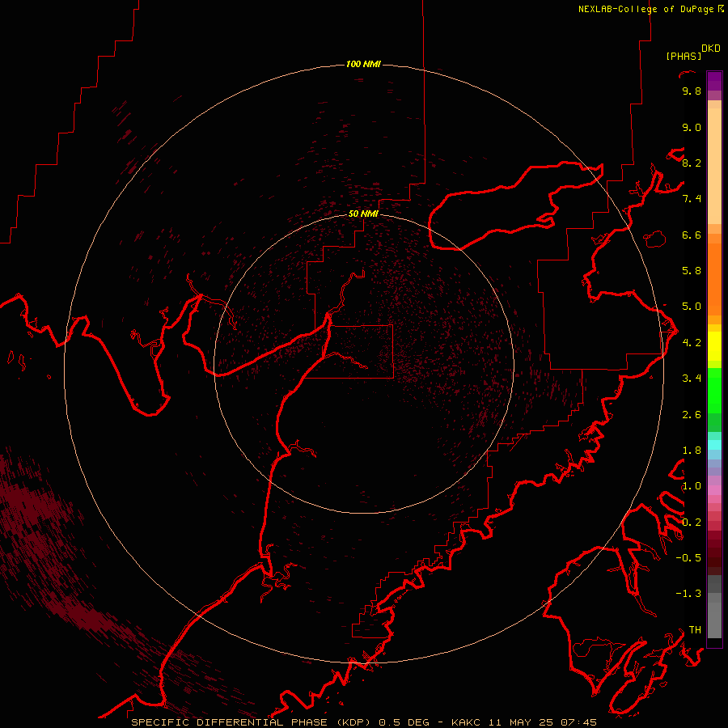Click the 1.0 color scale value

[692, 486]
